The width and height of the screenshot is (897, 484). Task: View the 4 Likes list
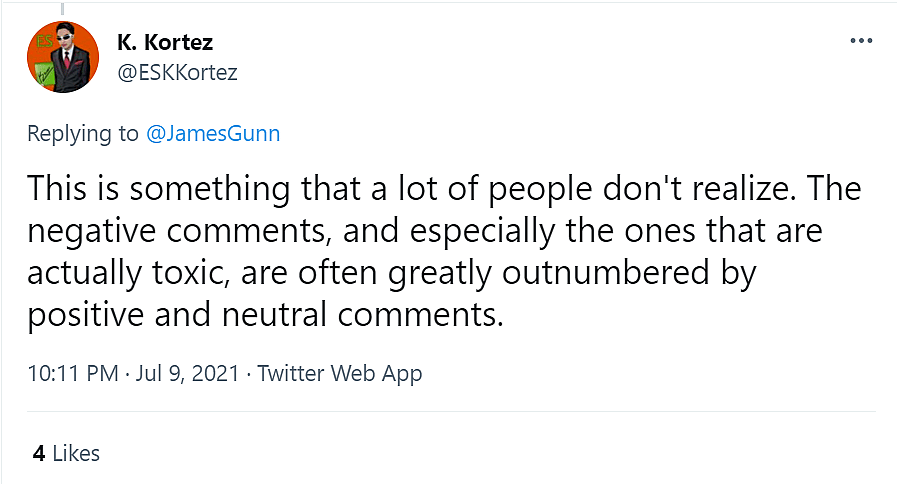pos(66,453)
